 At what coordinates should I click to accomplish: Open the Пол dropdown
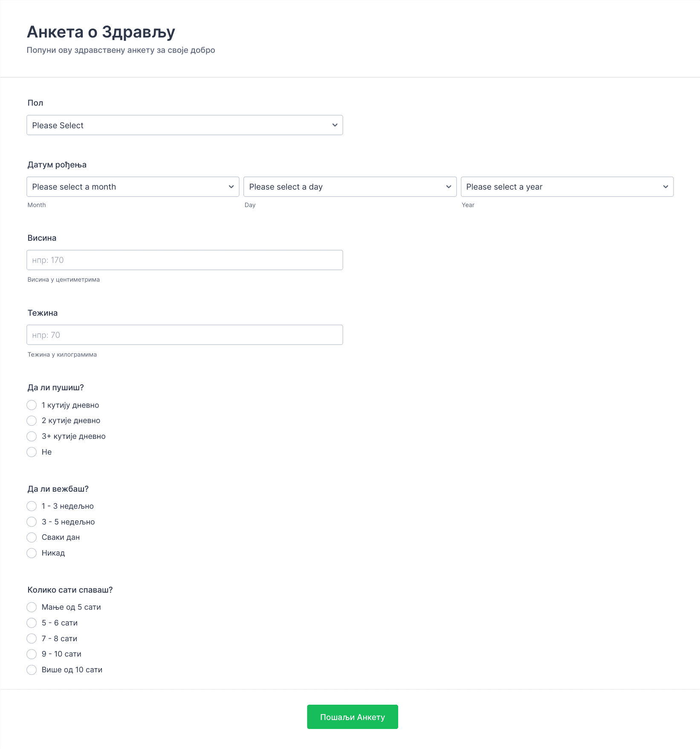tap(185, 125)
